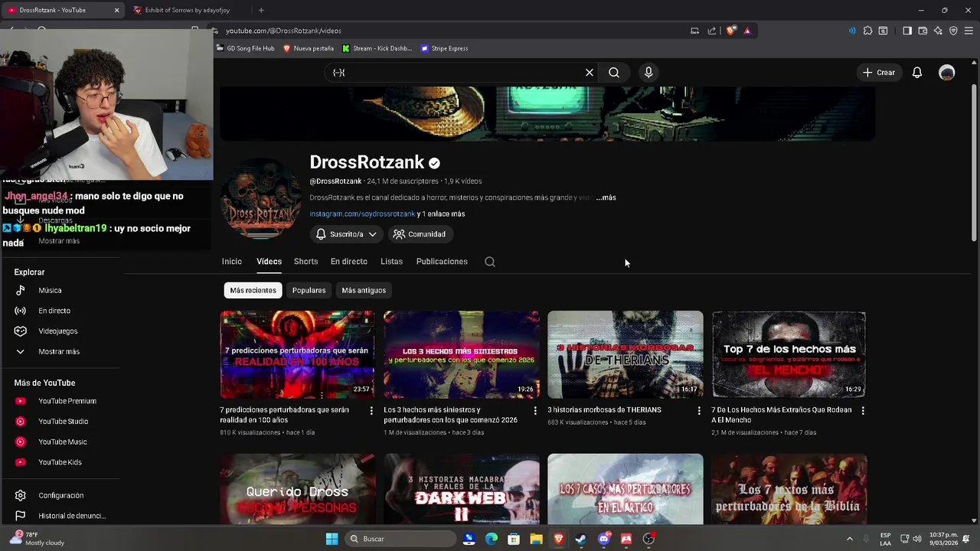Image resolution: width=980 pixels, height=551 pixels.
Task: Show hidden system tray icons
Action: tap(849, 539)
